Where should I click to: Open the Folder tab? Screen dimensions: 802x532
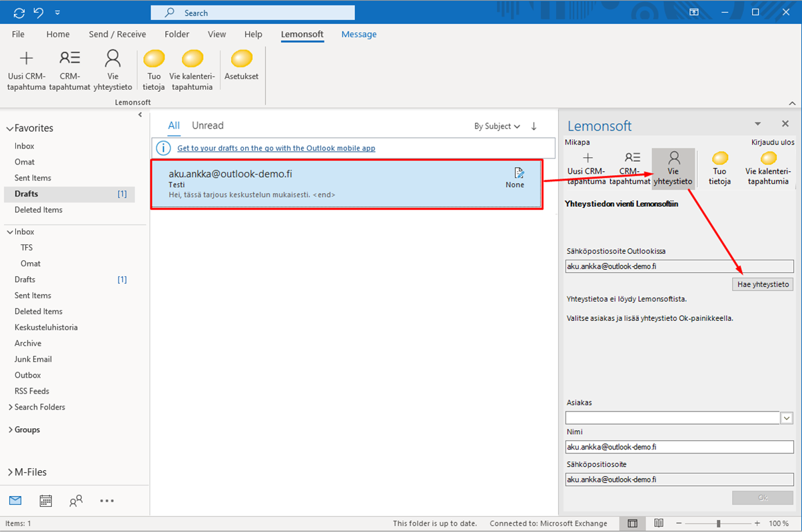177,35
